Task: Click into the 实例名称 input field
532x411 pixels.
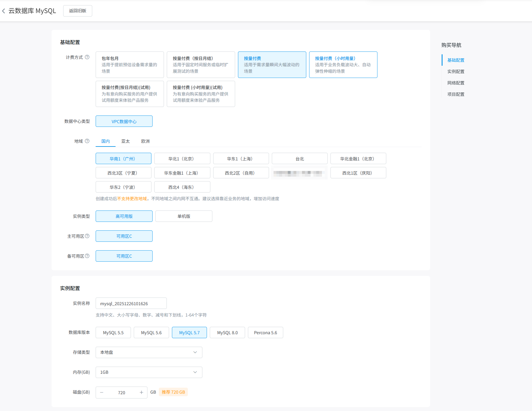Action: [131, 303]
